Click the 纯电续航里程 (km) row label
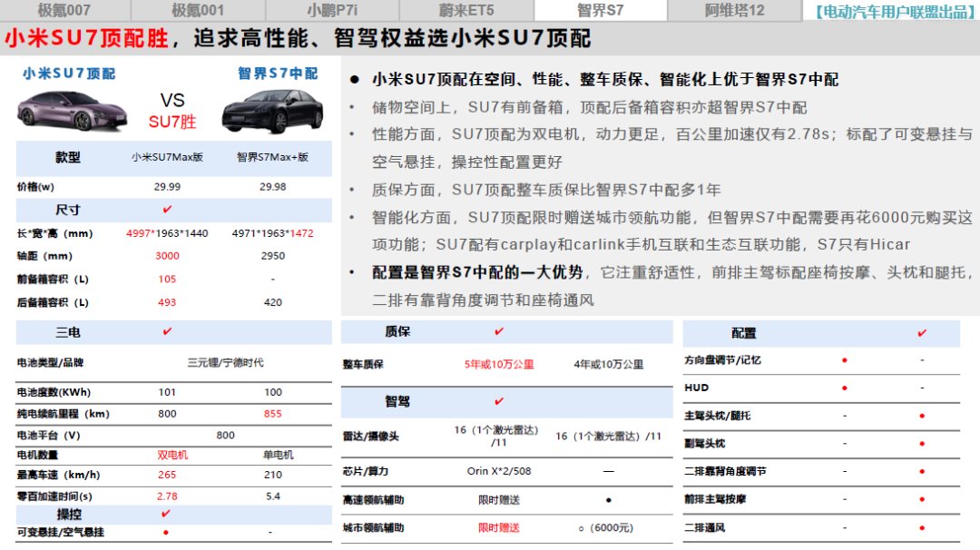This screenshot has width=980, height=550. click(x=64, y=414)
